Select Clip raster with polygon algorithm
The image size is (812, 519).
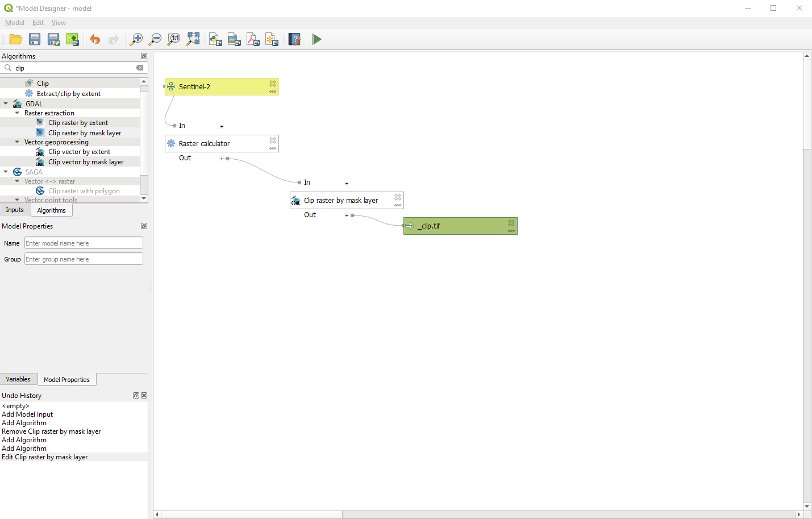coord(84,191)
